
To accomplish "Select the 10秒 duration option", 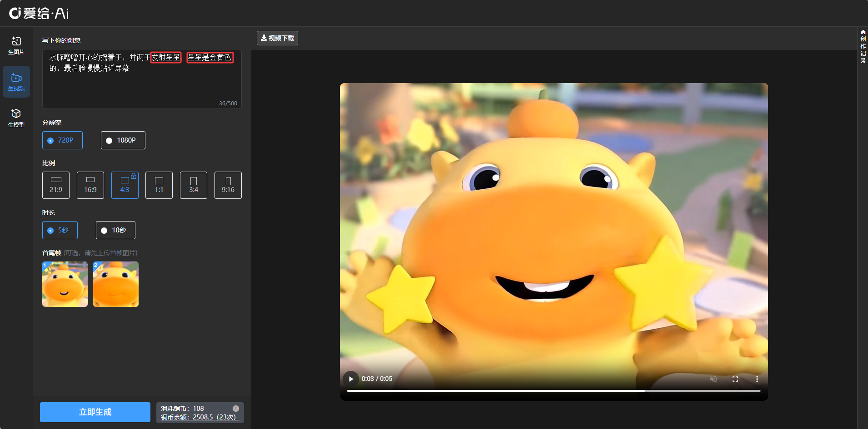I will (115, 230).
